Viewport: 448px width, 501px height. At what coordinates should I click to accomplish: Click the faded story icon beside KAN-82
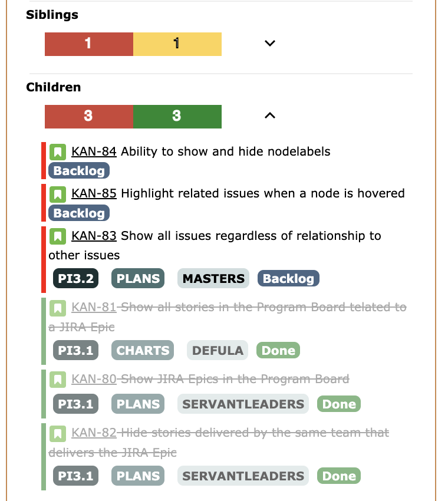tap(58, 434)
